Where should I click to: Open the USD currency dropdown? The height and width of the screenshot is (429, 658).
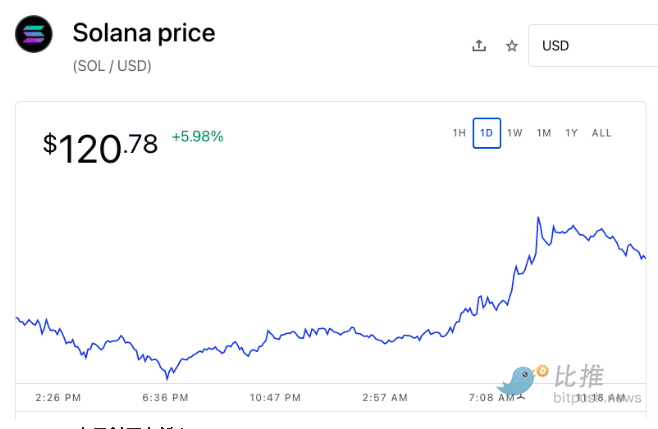point(592,46)
